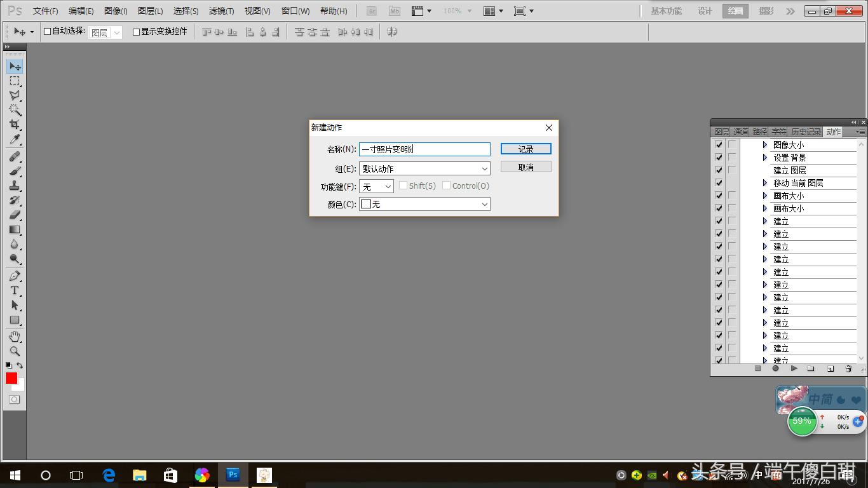Open the 功能键(F) dropdown
Image resolution: width=868 pixels, height=488 pixels.
click(377, 186)
